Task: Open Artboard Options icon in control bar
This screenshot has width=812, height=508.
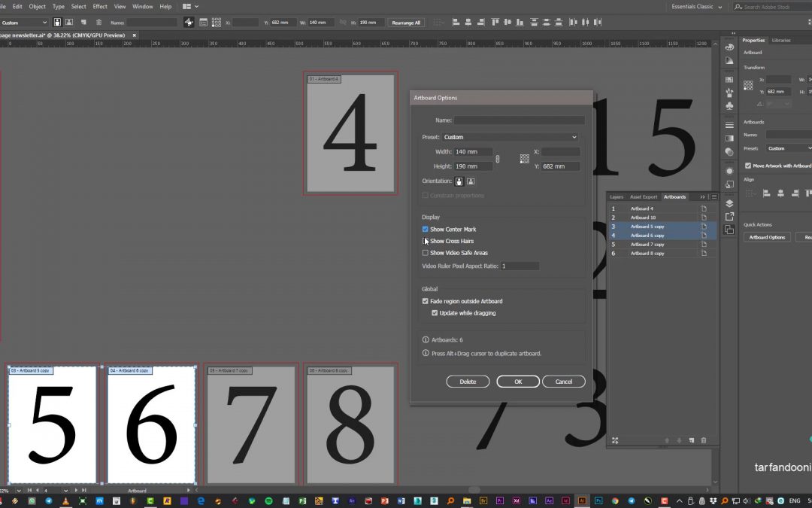Action: 203,23
